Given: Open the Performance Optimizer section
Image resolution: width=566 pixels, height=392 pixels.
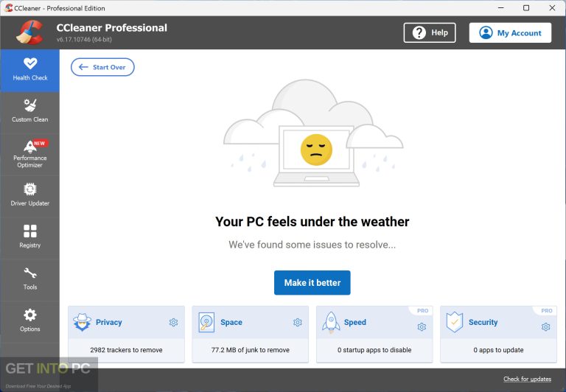Looking at the screenshot, I should [x=30, y=155].
